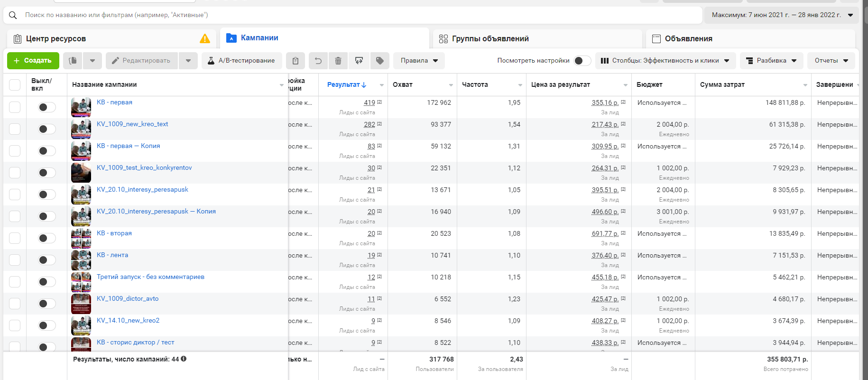Open the Охват column header menu arrow
This screenshot has height=380, width=868.
coord(451,85)
